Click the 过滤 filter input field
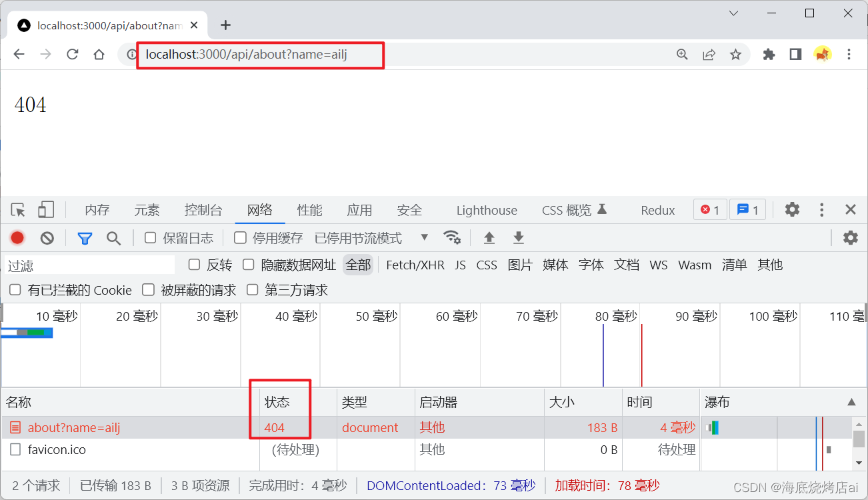The width and height of the screenshot is (868, 500). tap(89, 265)
